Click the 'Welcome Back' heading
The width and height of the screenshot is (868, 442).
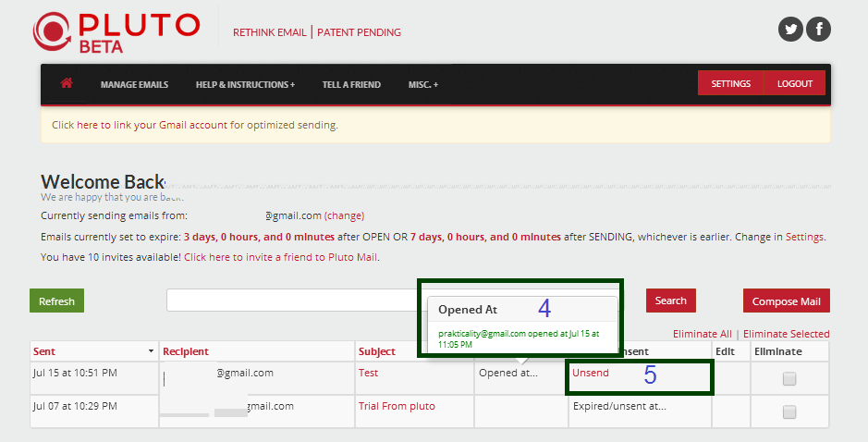[103, 181]
